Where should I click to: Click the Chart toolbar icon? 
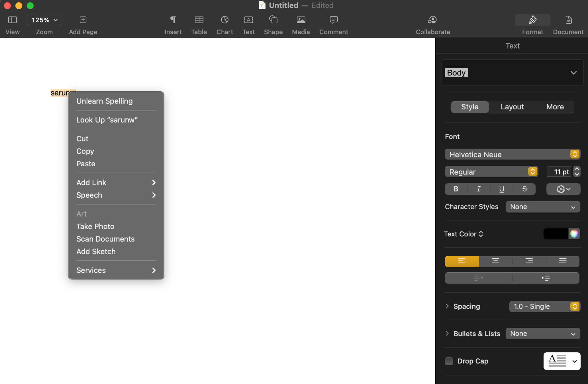(224, 20)
